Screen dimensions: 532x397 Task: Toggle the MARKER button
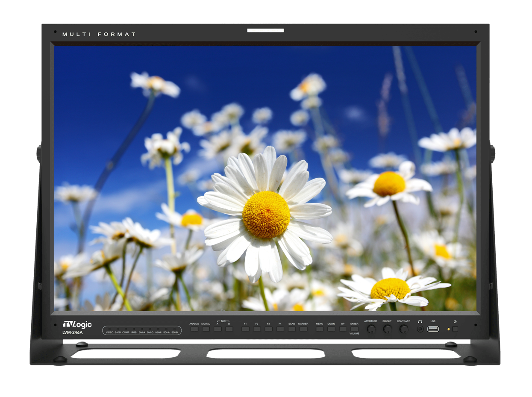pyautogui.click(x=303, y=329)
